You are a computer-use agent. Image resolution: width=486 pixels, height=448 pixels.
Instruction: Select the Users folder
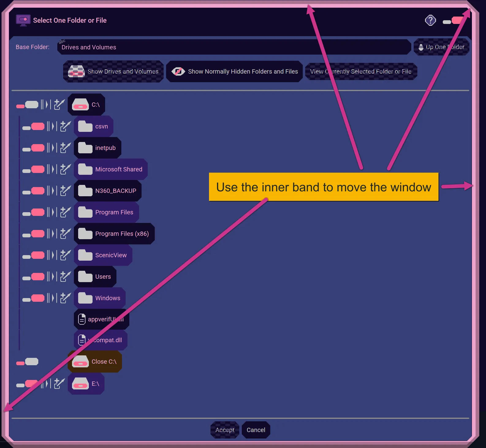(x=95, y=277)
